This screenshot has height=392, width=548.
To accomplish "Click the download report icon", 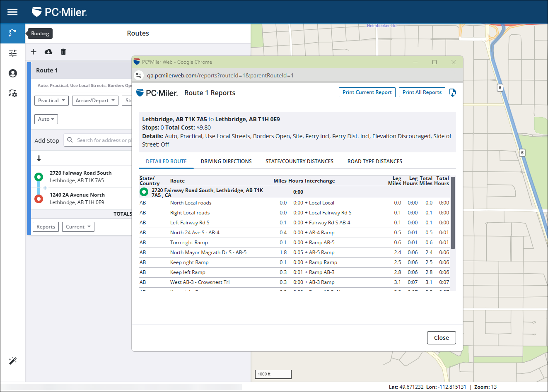I will [x=452, y=93].
